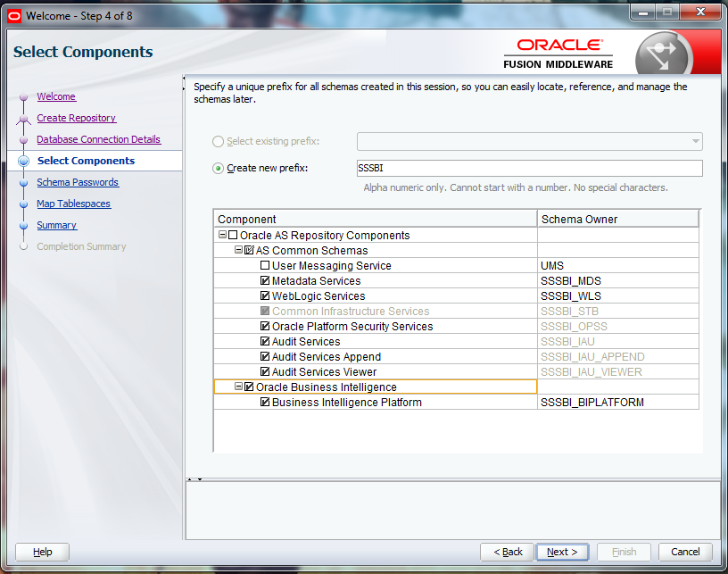Click the UMS schema owner cell
This screenshot has width=728, height=574.
coord(618,266)
